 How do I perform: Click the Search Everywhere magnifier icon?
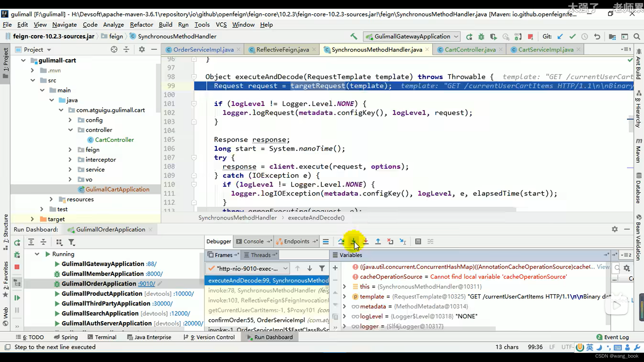637,37
